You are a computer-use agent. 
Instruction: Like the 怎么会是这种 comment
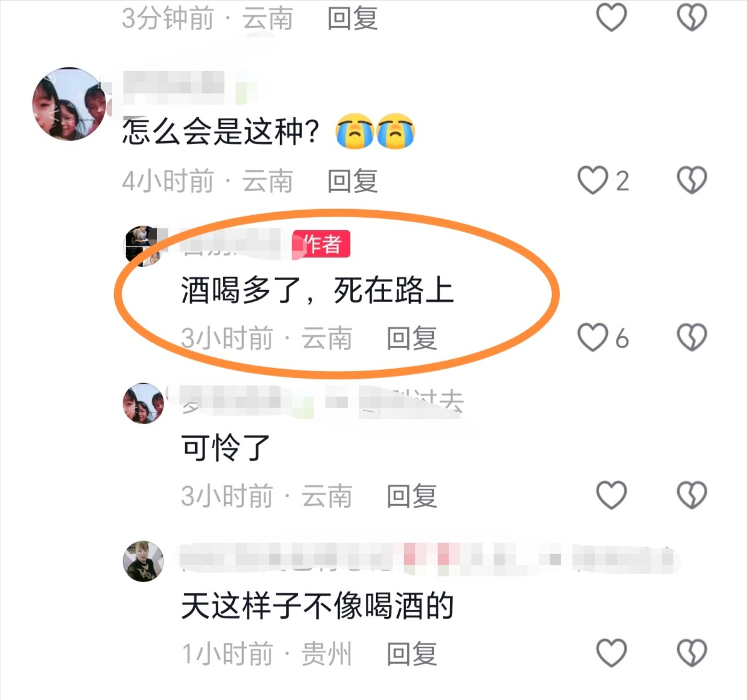pyautogui.click(x=592, y=180)
